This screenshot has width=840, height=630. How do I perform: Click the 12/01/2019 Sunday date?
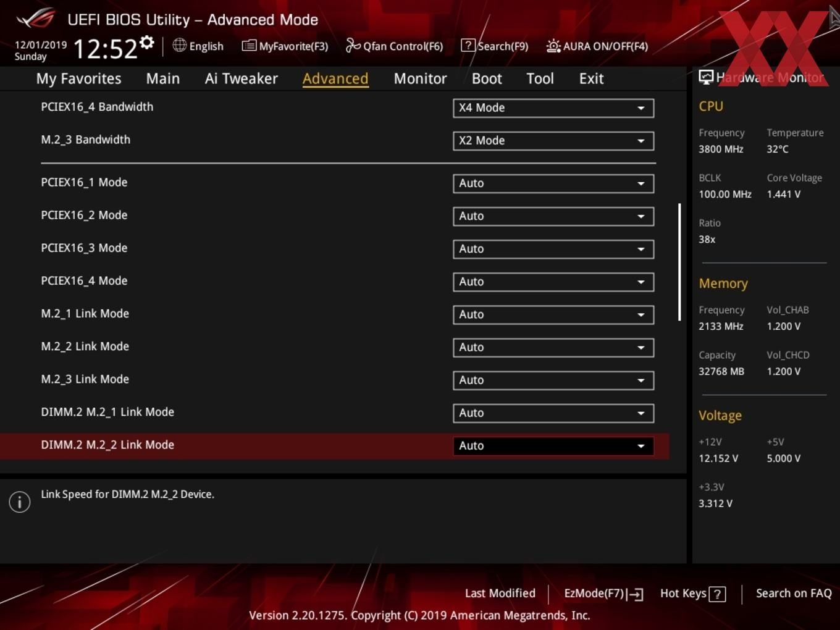click(x=40, y=51)
